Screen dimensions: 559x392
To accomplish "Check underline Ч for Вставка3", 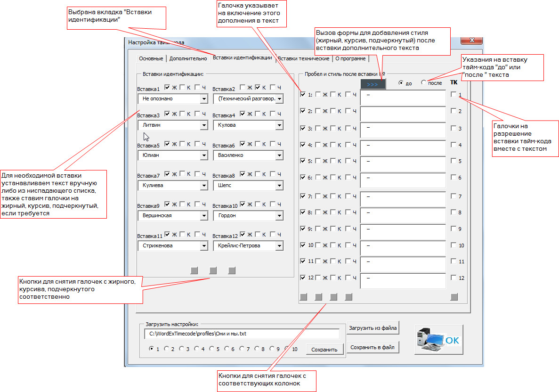I will point(197,114).
